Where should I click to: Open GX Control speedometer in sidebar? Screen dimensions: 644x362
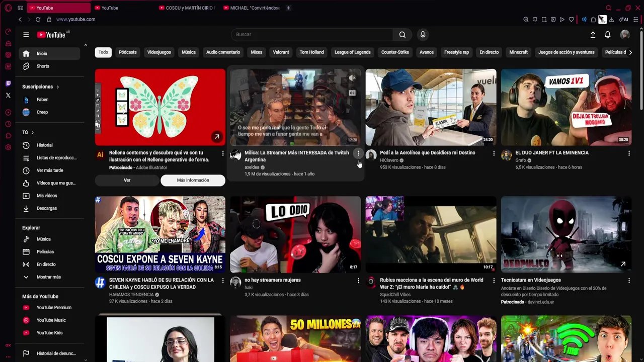coord(8,31)
